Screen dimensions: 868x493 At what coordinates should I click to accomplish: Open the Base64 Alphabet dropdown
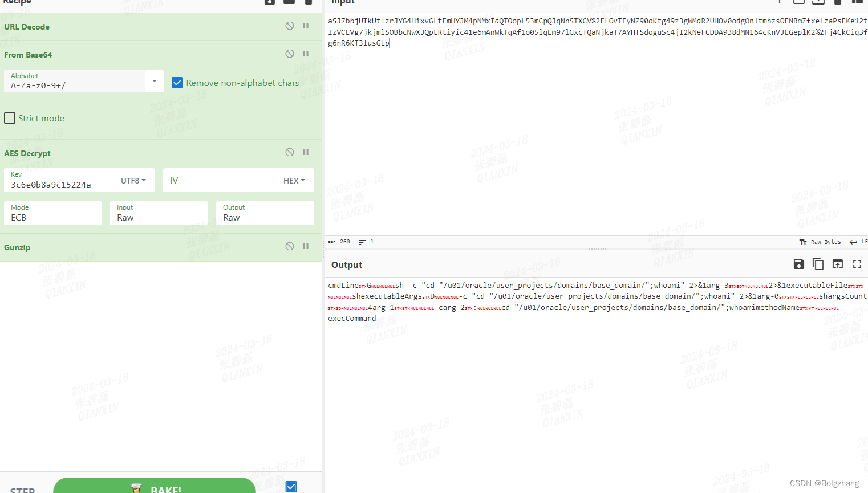point(153,81)
